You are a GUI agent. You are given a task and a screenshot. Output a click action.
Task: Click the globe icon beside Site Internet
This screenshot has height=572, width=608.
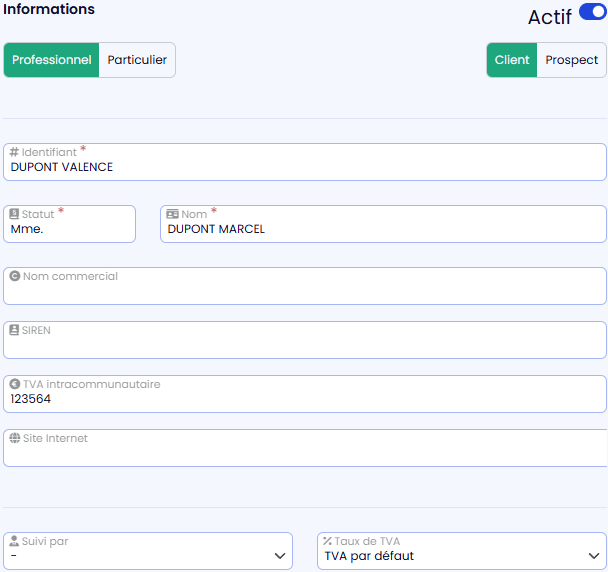pyautogui.click(x=14, y=438)
